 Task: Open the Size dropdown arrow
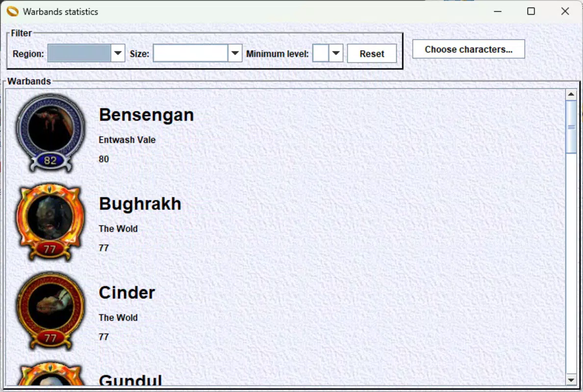235,53
